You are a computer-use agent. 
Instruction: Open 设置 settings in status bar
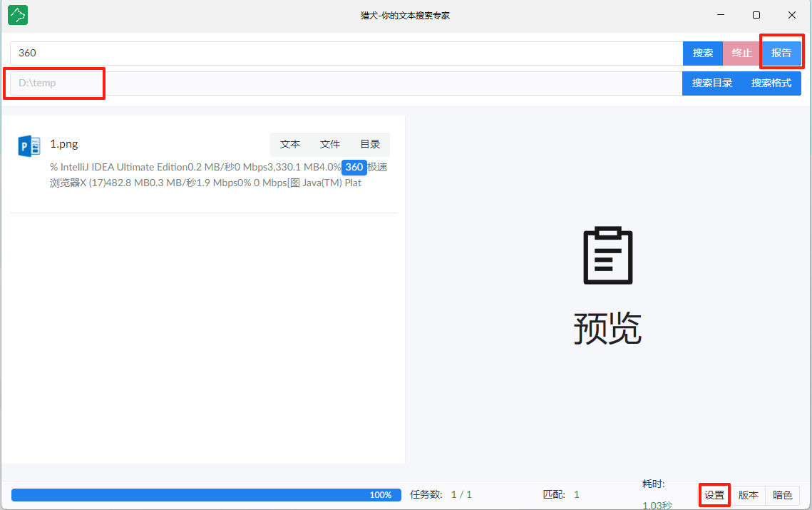pos(714,495)
